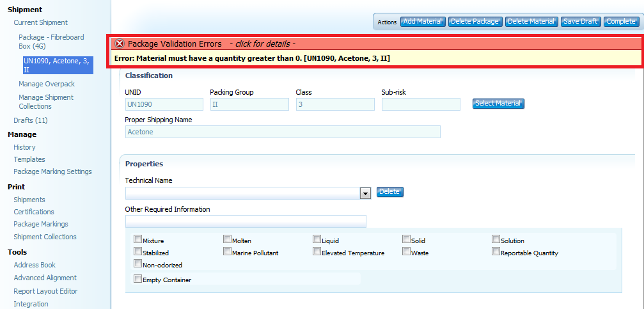Open the Technical Name dropdown arrow
The width and height of the screenshot is (644, 309).
365,193
